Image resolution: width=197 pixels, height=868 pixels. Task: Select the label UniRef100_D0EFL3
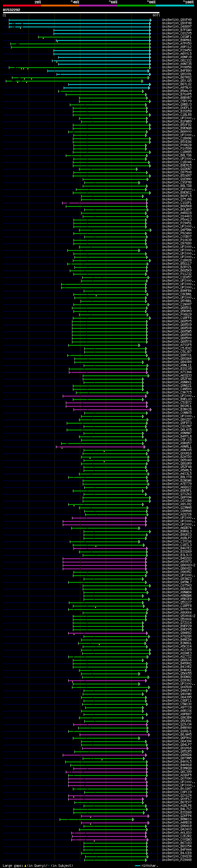(177, 108)
